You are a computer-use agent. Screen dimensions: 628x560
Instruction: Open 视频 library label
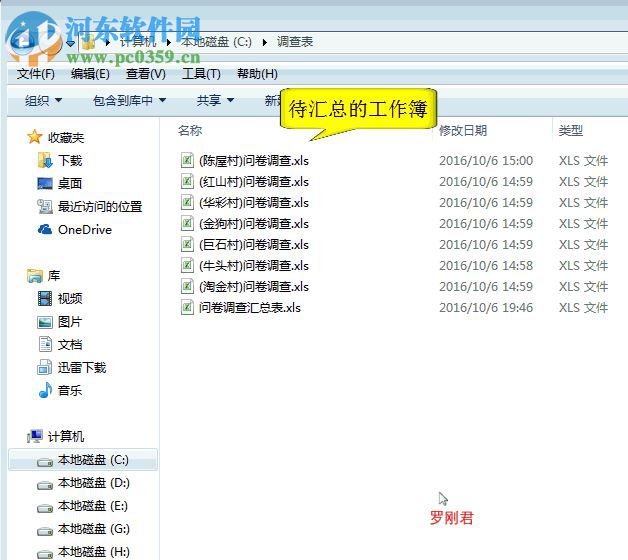click(70, 298)
